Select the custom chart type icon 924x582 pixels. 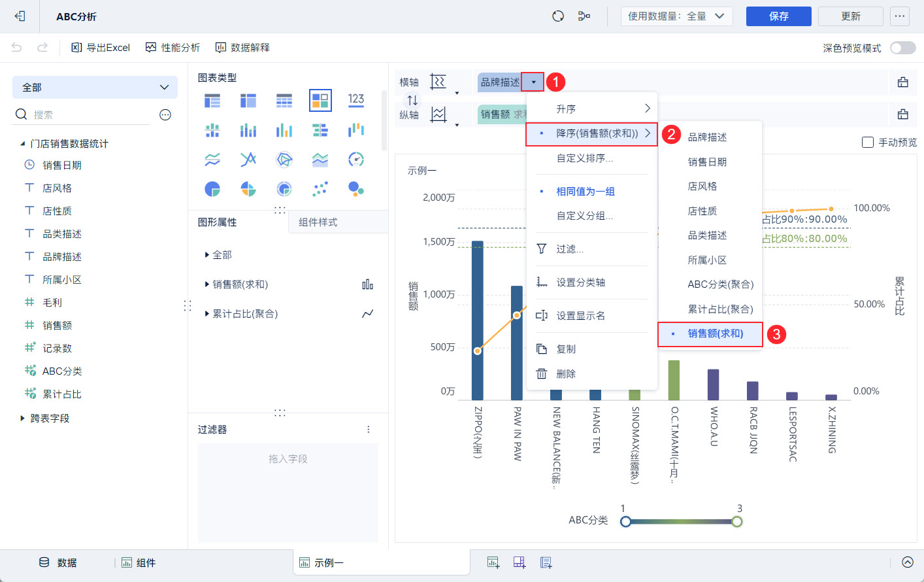[320, 100]
